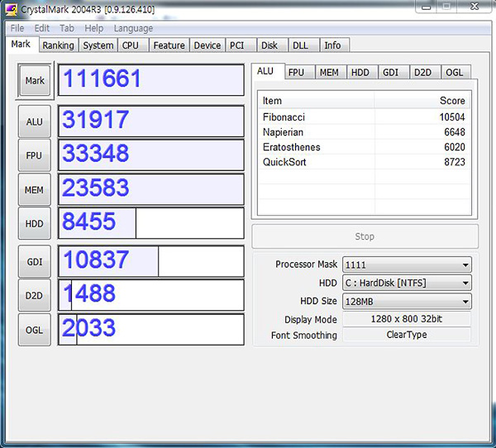Select the QuickSort result row
The width and height of the screenshot is (496, 448).
[x=365, y=162]
